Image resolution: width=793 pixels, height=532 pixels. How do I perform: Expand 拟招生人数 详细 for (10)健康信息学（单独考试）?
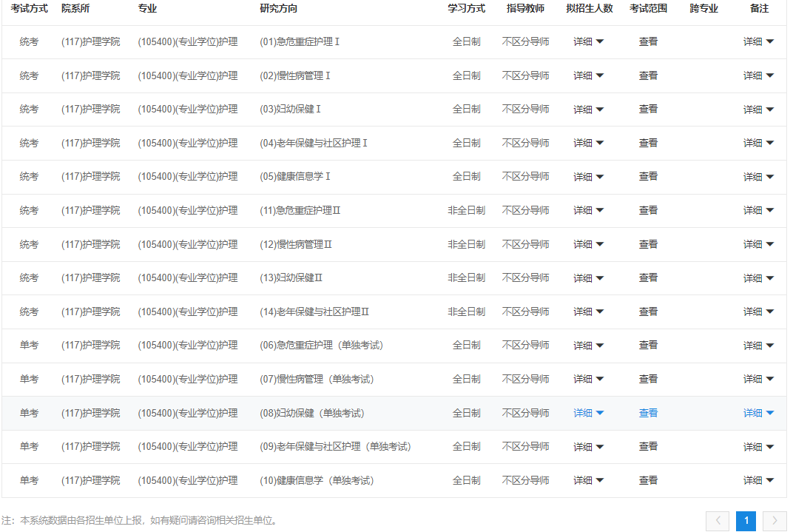click(588, 480)
